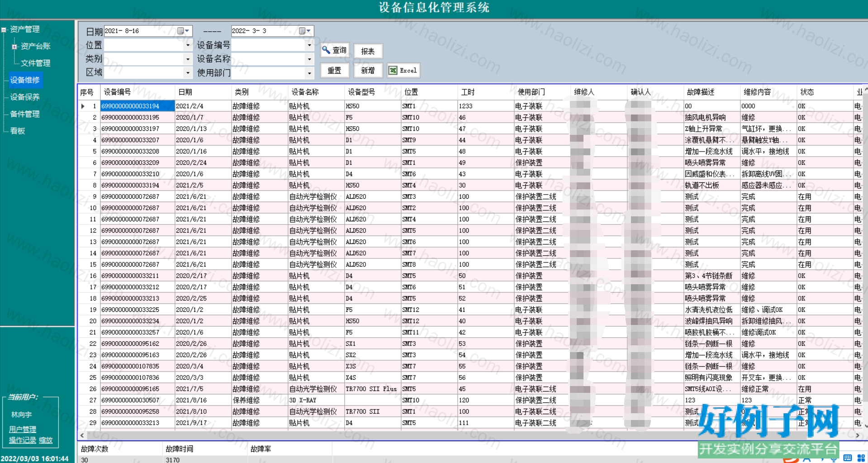Open the end date calendar picker

click(305, 31)
